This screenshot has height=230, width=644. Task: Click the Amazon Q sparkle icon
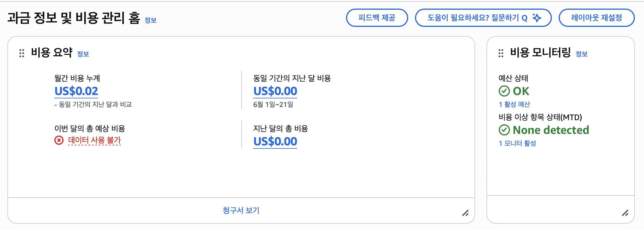[x=537, y=18]
